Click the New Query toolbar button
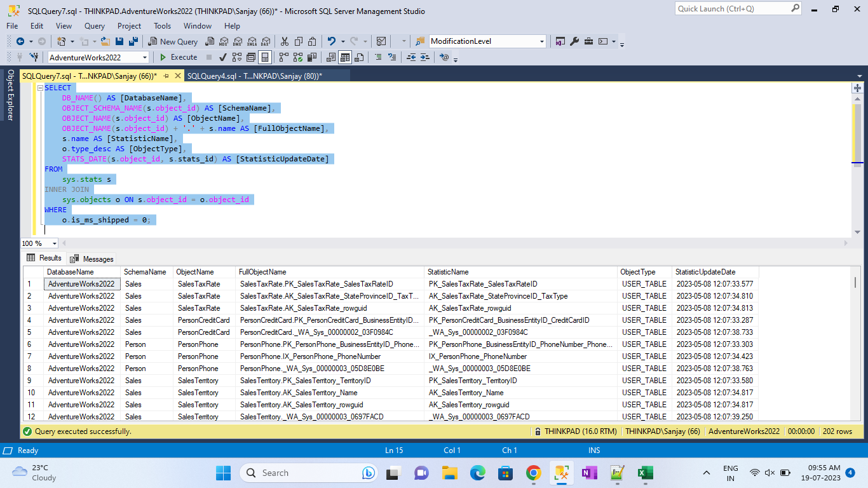Image resolution: width=868 pixels, height=488 pixels. (x=173, y=41)
